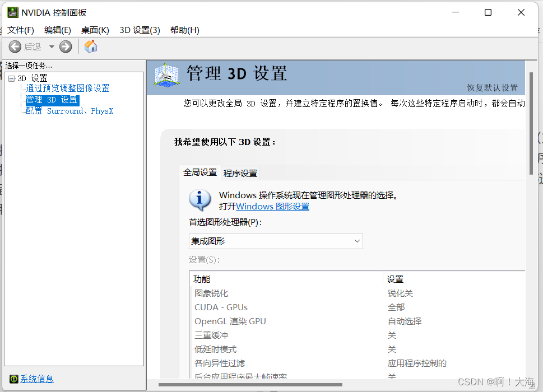
Task: Select the OpenGL 渲染 GPU row
Action: 358,321
